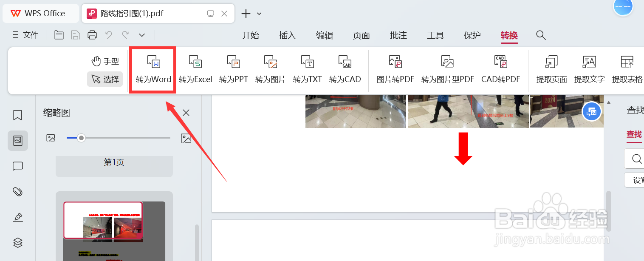Open the signature pen panel
Viewport: 644px width, 261px height.
point(17,217)
